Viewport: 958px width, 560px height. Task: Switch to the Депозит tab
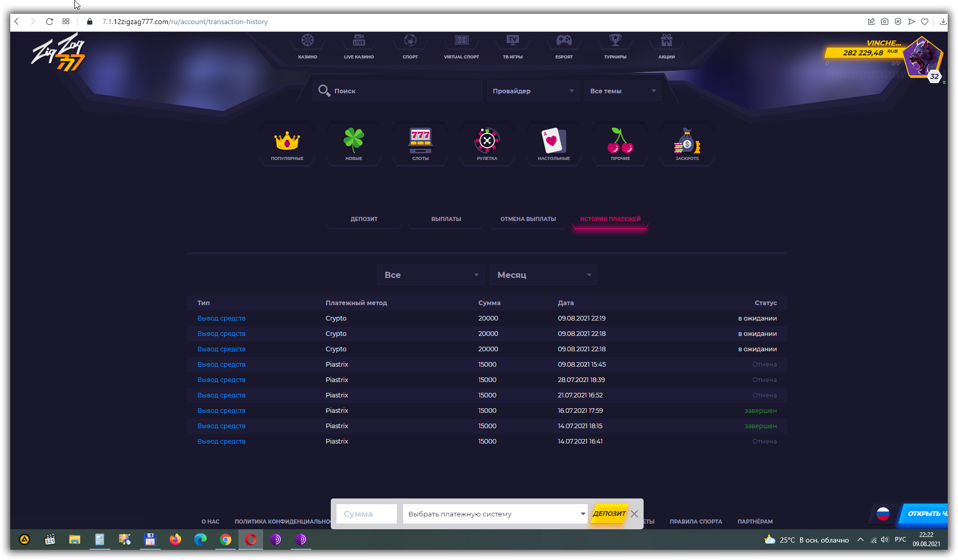(x=364, y=219)
